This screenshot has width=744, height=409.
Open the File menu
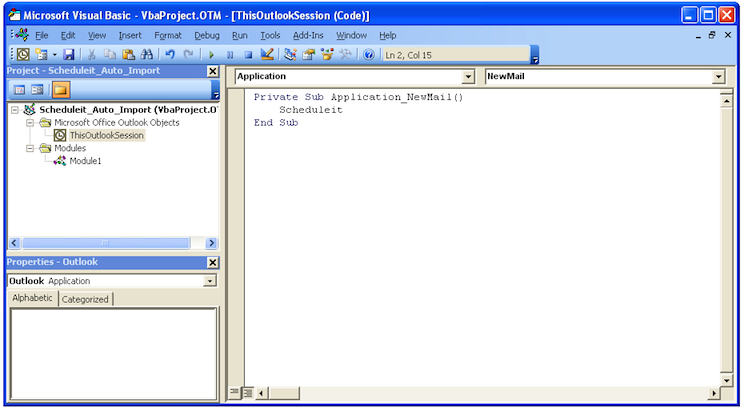[42, 36]
